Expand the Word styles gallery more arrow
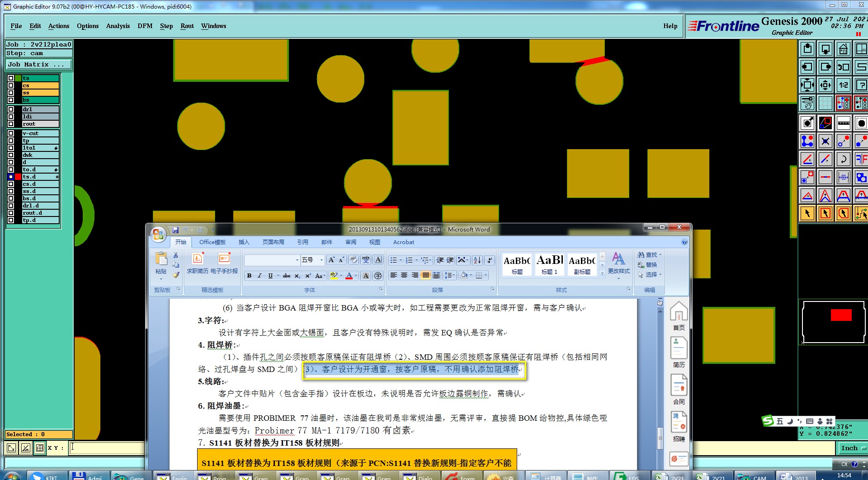 coord(602,273)
